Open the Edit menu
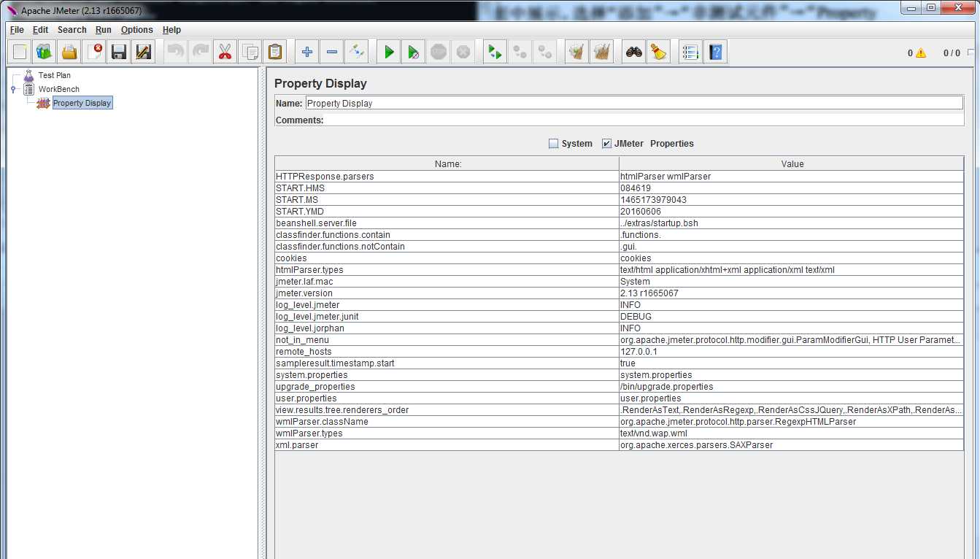980x559 pixels. [40, 30]
